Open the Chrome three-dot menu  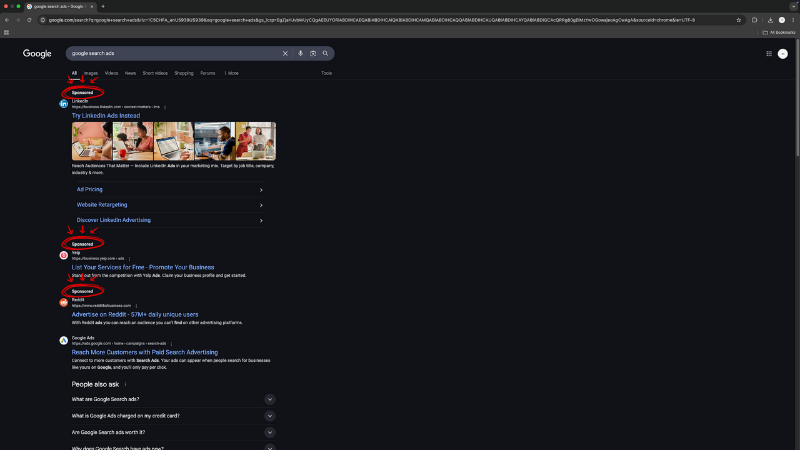793,20
